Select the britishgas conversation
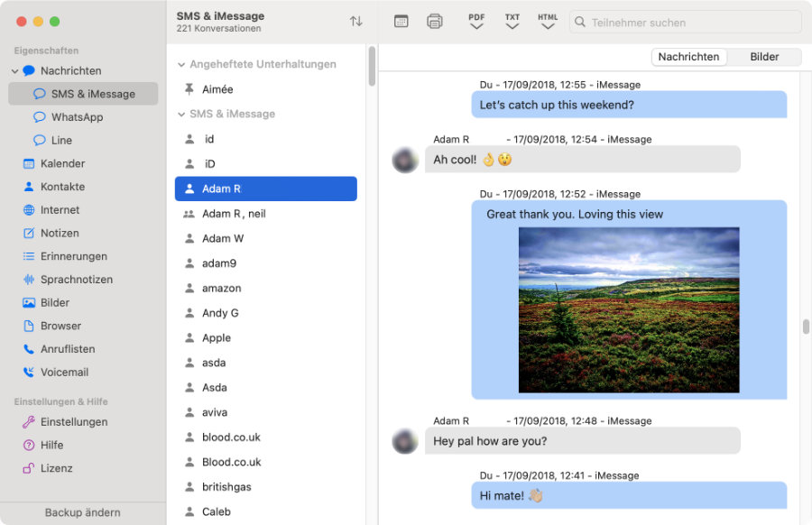Image resolution: width=812 pixels, height=525 pixels. tap(265, 487)
